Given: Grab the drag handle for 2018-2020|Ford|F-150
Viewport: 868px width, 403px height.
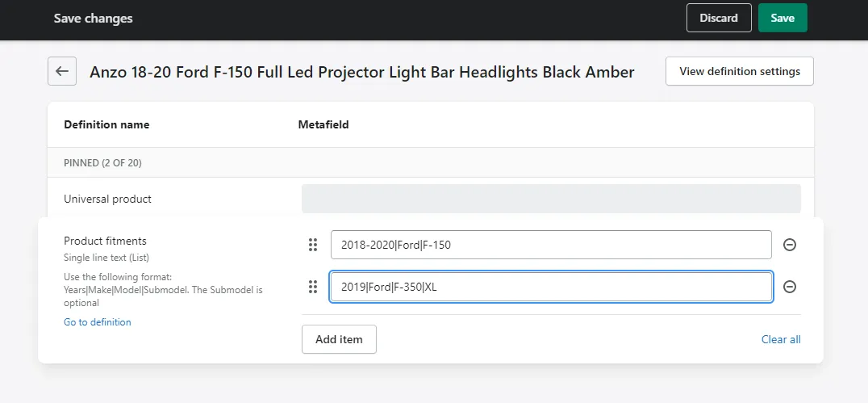Looking at the screenshot, I should pyautogui.click(x=313, y=245).
